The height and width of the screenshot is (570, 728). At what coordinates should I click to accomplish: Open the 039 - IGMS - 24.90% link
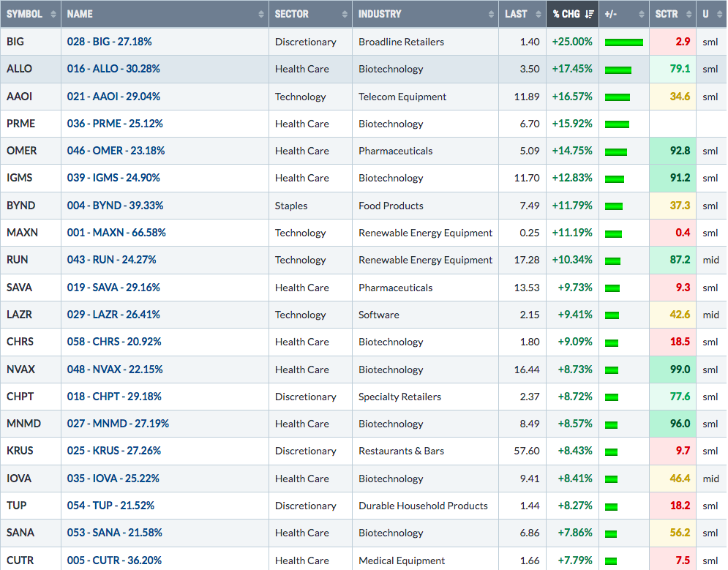113,178
